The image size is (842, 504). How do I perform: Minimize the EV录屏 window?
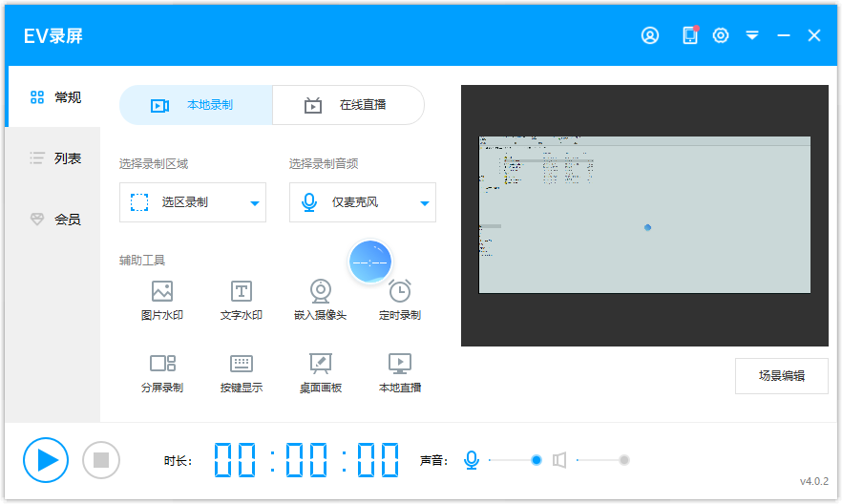(x=784, y=35)
